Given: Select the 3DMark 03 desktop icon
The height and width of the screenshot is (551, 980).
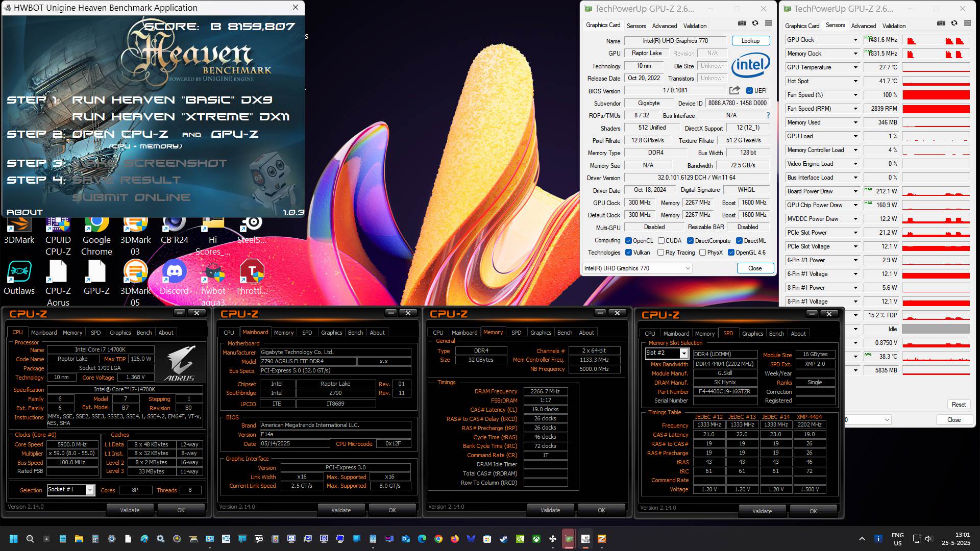Looking at the screenshot, I should pos(135,236).
